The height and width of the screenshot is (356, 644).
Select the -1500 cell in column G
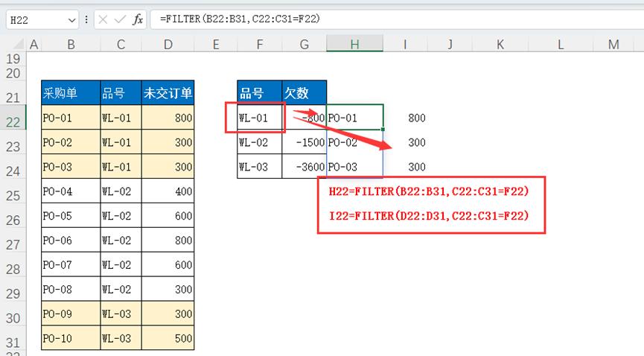coord(305,142)
